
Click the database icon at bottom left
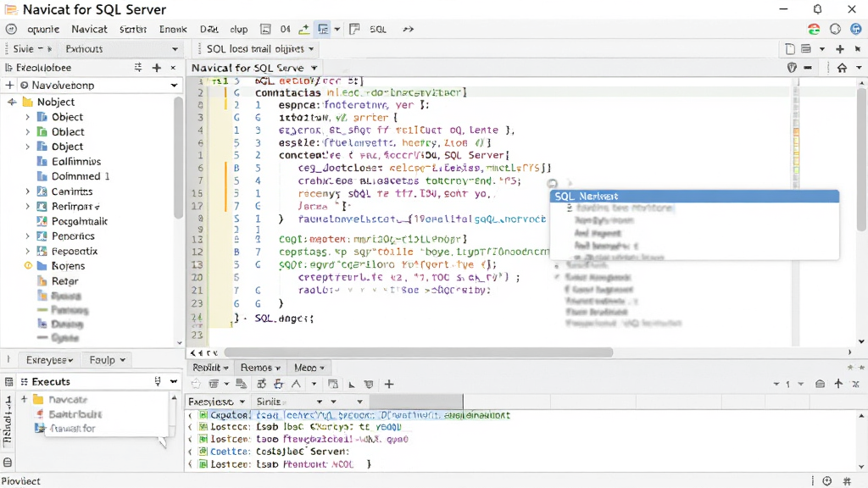[x=8, y=463]
